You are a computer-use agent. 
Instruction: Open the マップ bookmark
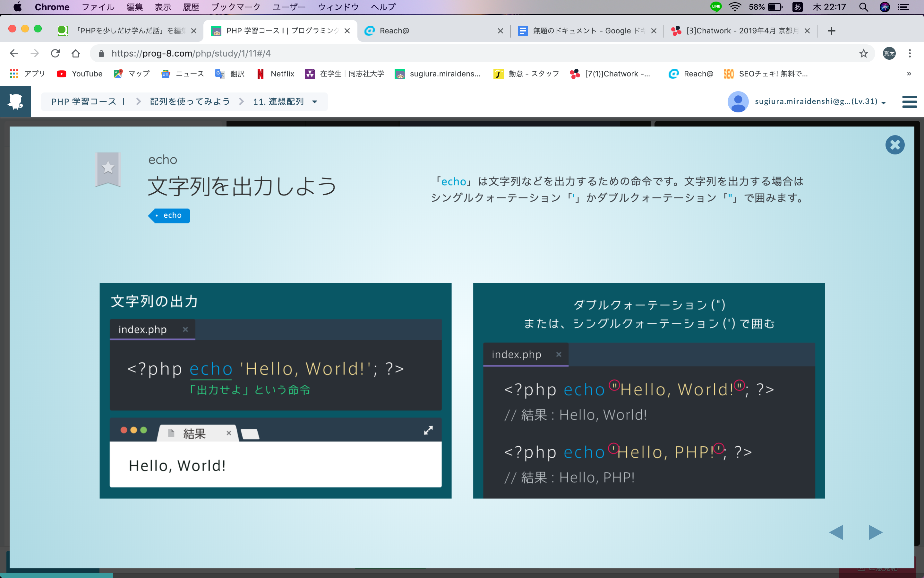point(132,74)
